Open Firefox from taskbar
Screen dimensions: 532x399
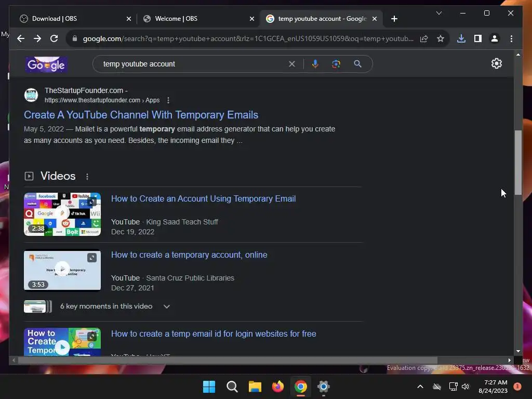point(278,387)
